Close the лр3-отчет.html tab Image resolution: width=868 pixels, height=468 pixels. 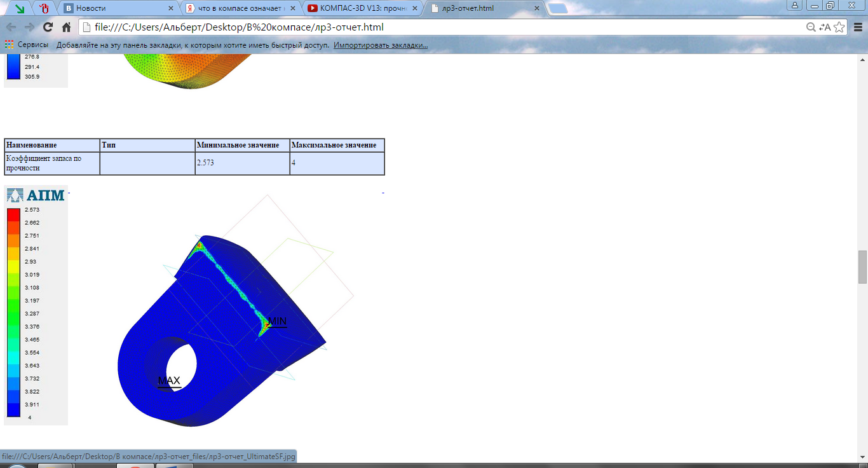[537, 8]
